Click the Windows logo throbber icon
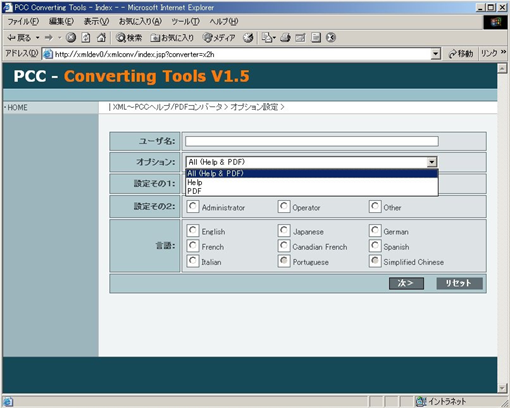The width and height of the screenshot is (510, 408). 496,22
